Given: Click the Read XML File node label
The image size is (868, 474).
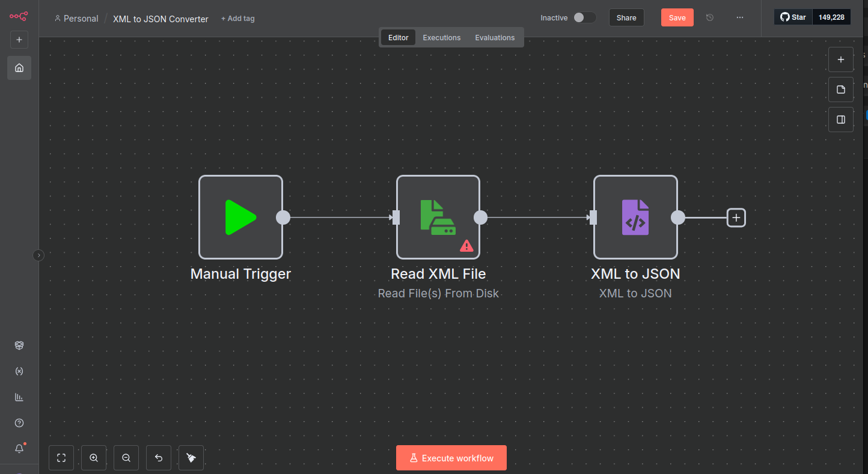Looking at the screenshot, I should [x=438, y=274].
